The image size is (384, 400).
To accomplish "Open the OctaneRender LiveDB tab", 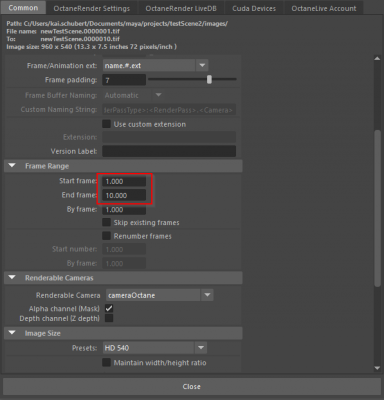I will pyautogui.click(x=181, y=8).
